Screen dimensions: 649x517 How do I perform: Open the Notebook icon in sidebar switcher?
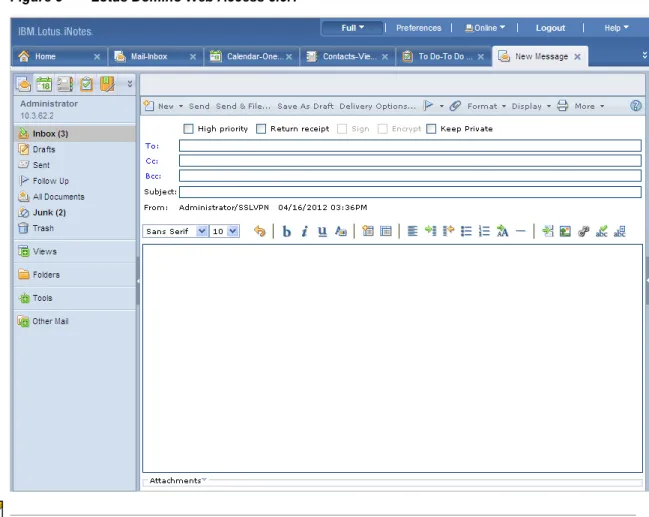click(107, 84)
